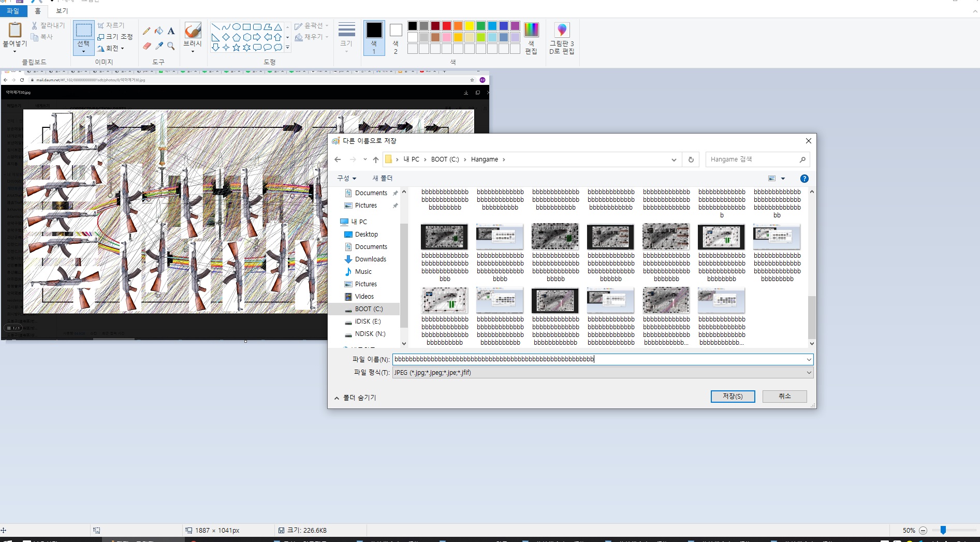Switch to the 홈 ribbon tab
This screenshot has height=542, width=980.
coord(38,11)
